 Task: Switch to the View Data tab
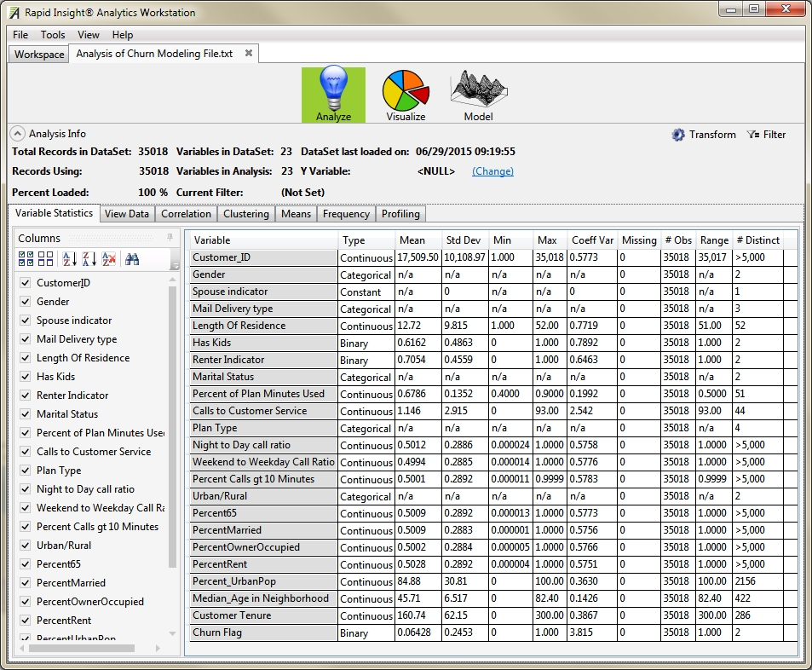click(126, 214)
